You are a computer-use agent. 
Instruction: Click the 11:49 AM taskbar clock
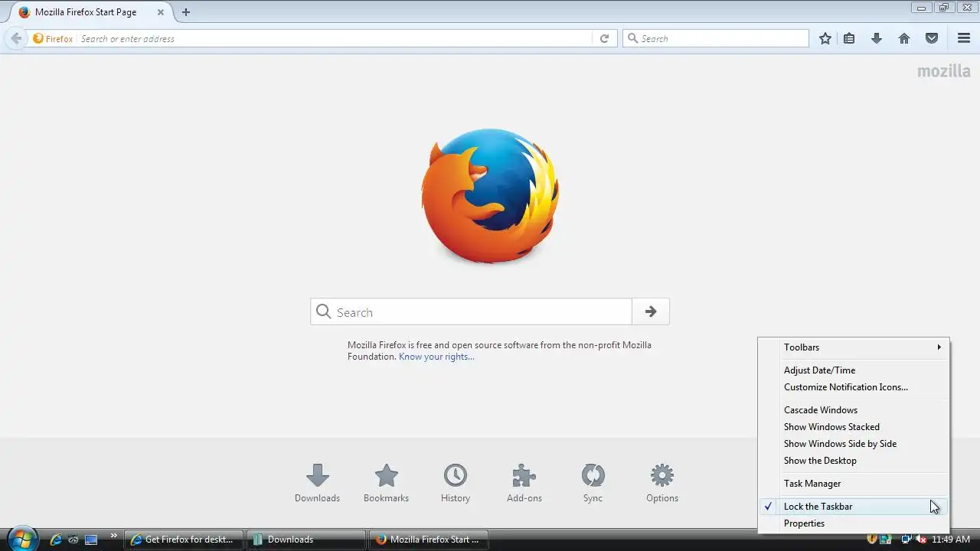pyautogui.click(x=951, y=540)
